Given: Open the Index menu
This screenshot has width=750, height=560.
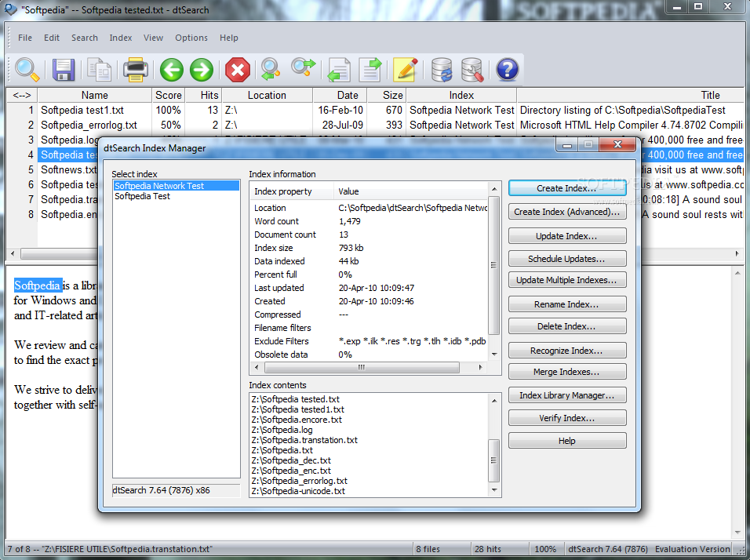Looking at the screenshot, I should [121, 38].
